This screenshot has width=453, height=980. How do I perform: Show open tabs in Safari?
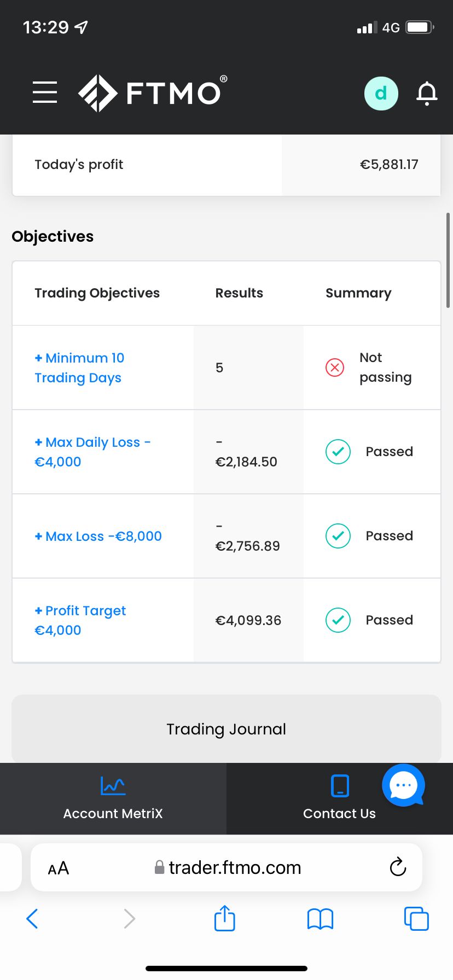(x=416, y=919)
